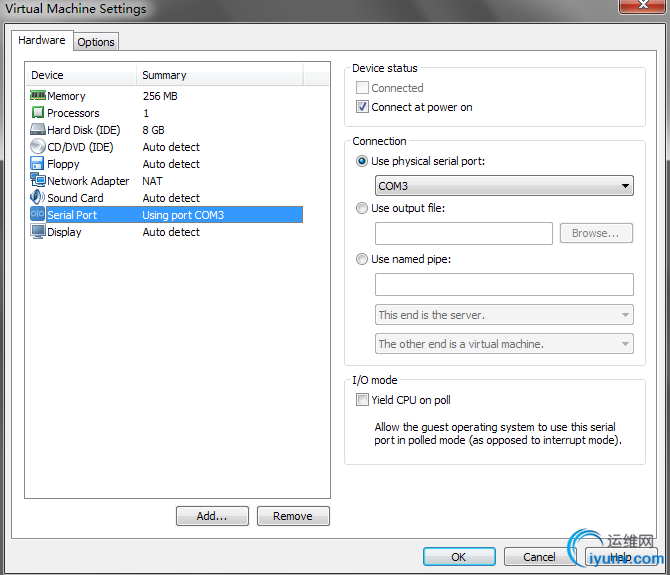The image size is (670, 575).
Task: Select the 'Display' device name
Action: [x=64, y=232]
